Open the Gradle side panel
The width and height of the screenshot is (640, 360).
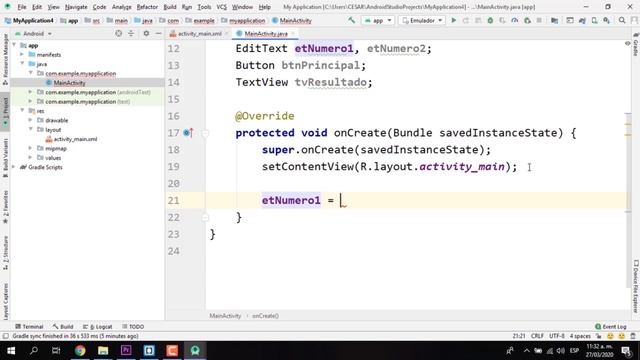[636, 45]
